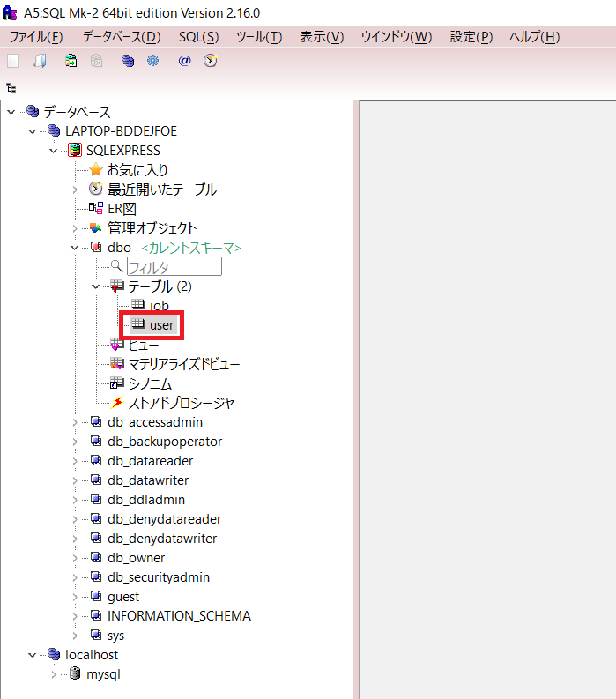Expand the db_accessadmin schema

pos(75,422)
